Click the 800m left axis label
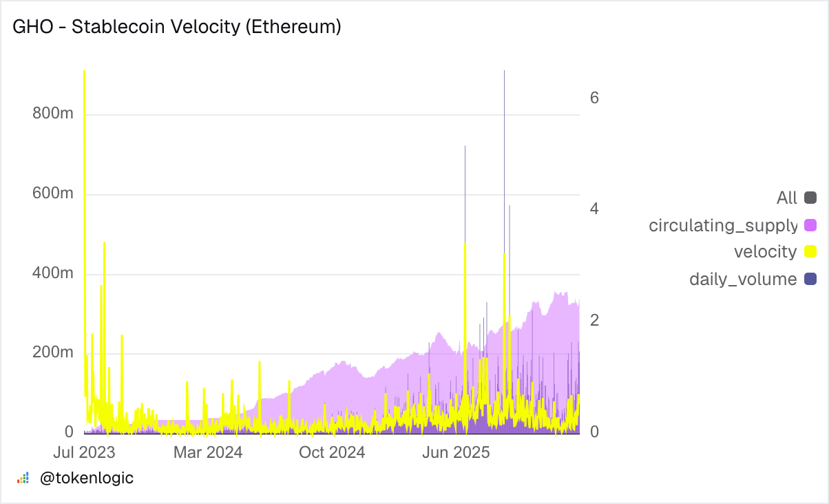The height and width of the screenshot is (504, 829). tap(53, 114)
